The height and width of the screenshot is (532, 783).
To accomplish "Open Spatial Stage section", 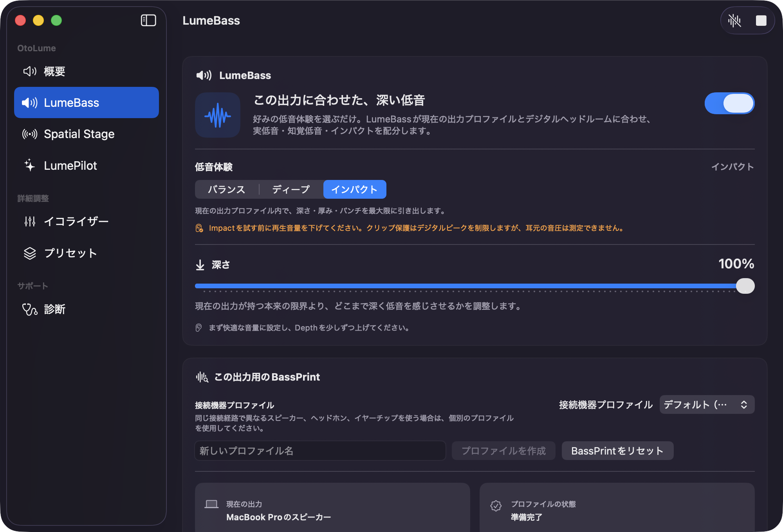I will pos(87,134).
